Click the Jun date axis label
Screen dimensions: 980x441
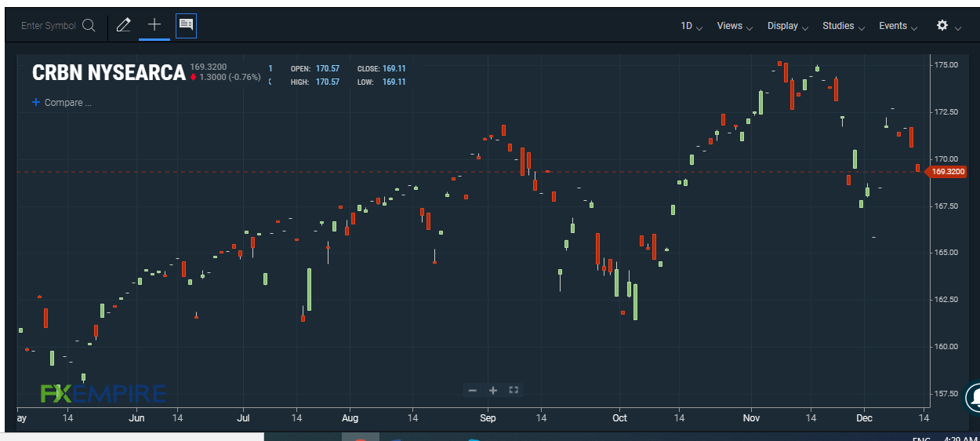point(136,418)
